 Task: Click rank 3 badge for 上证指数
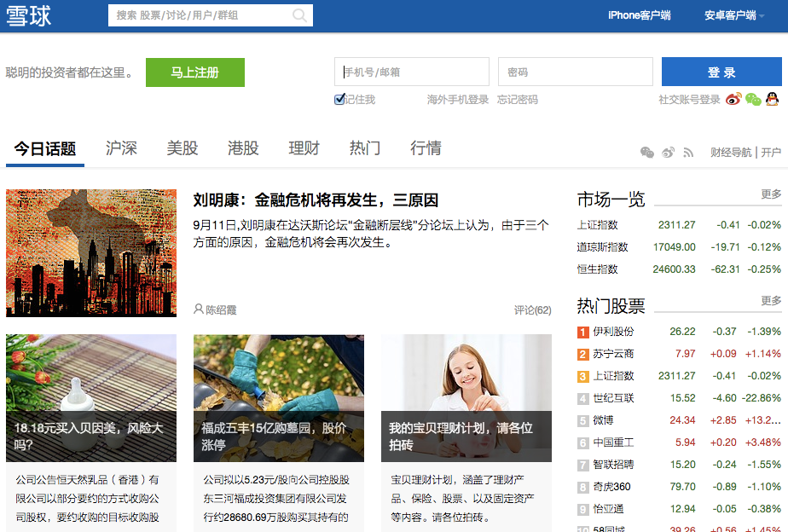coord(583,376)
